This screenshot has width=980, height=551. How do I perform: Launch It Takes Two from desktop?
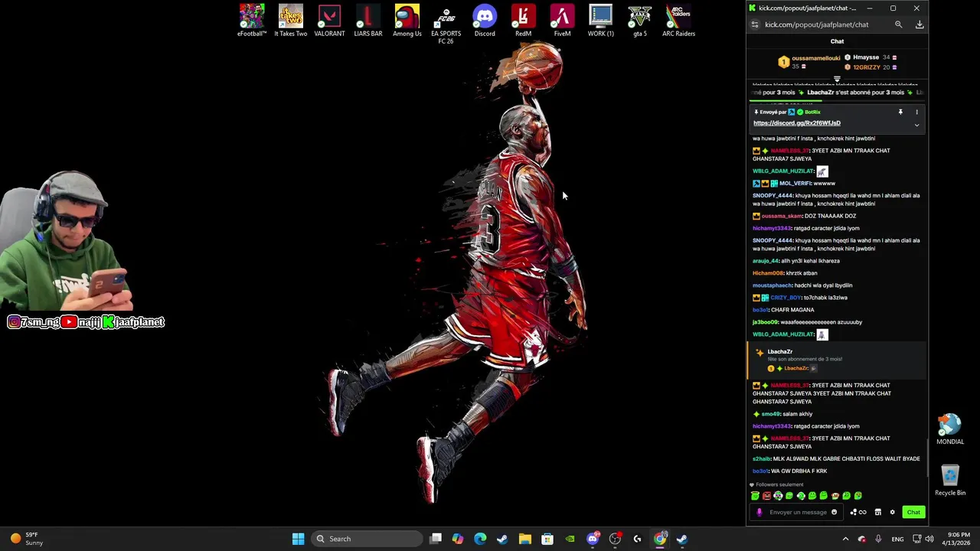point(291,21)
